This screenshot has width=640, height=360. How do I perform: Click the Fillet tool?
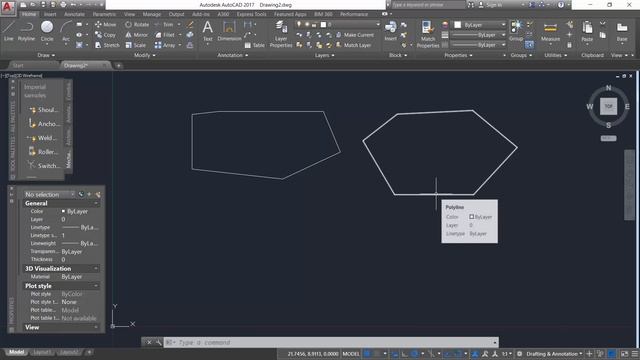coord(165,35)
